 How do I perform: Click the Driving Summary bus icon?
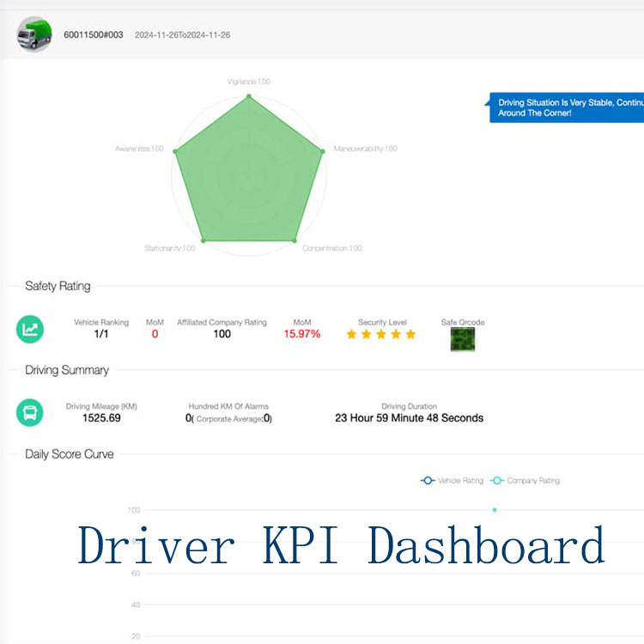pos(30,412)
